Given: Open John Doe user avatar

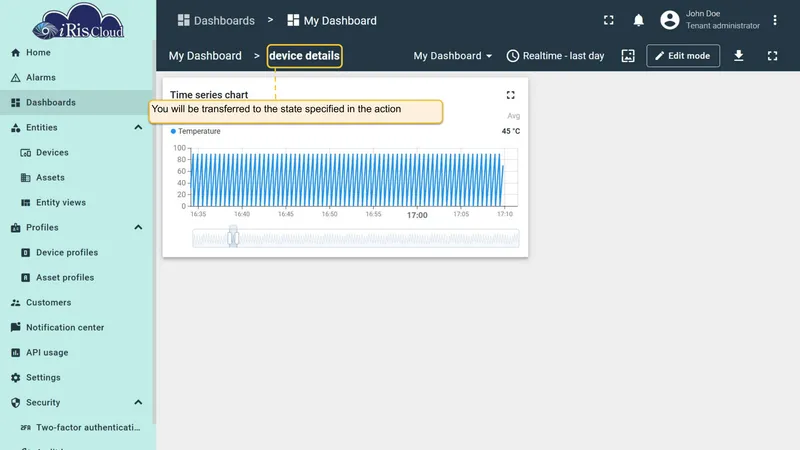Looking at the screenshot, I should tap(670, 20).
